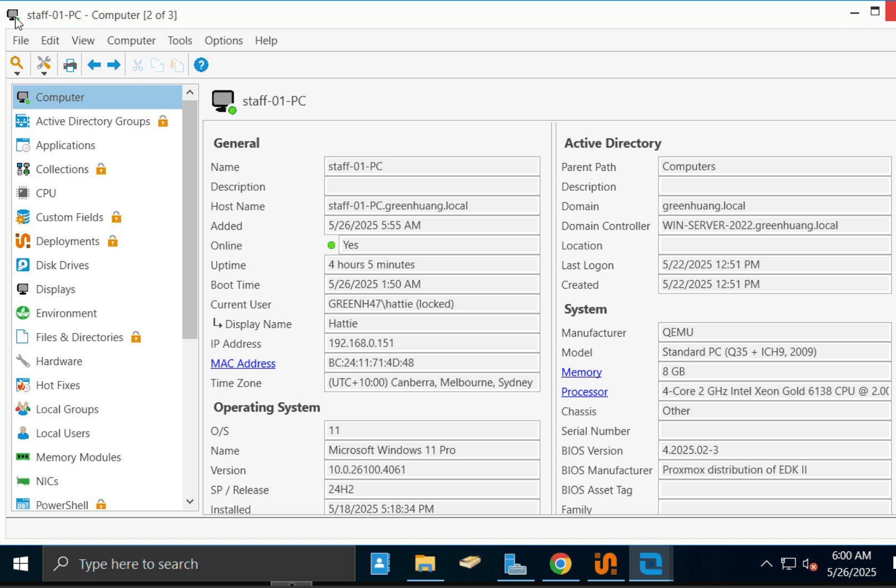Click the taskbar search box
The width and height of the screenshot is (896, 588).
pos(199,564)
